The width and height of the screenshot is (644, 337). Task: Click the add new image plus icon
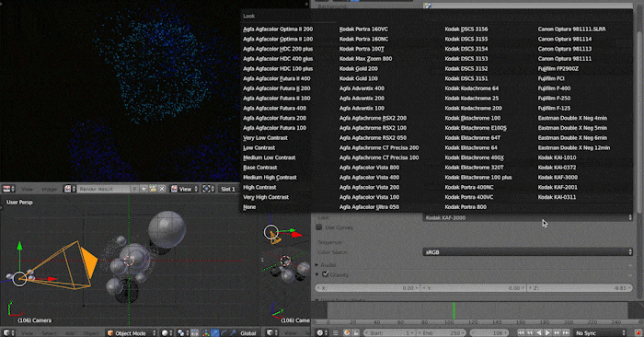(x=144, y=189)
